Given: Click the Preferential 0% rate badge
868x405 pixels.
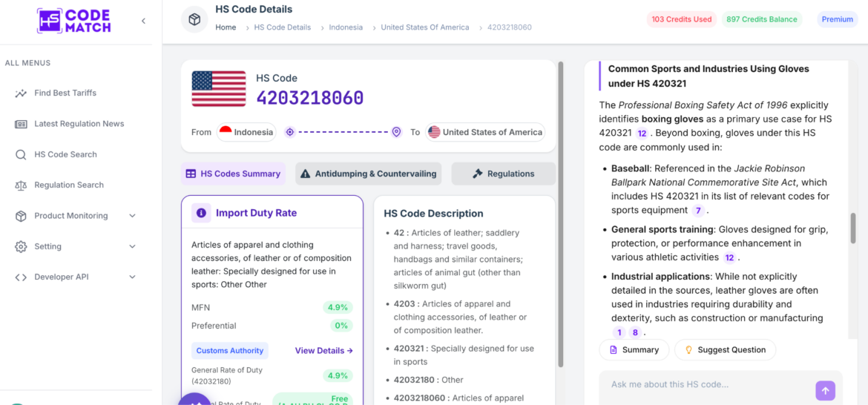Looking at the screenshot, I should [341, 326].
